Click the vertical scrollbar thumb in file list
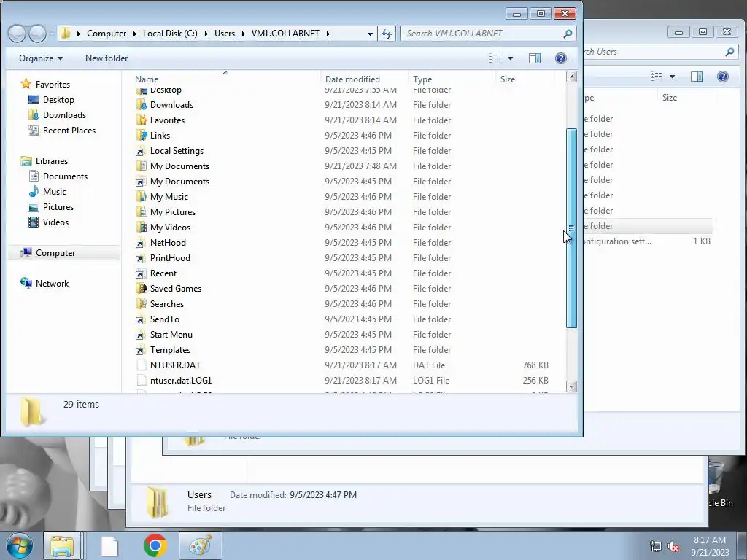The width and height of the screenshot is (747, 560). (571, 228)
